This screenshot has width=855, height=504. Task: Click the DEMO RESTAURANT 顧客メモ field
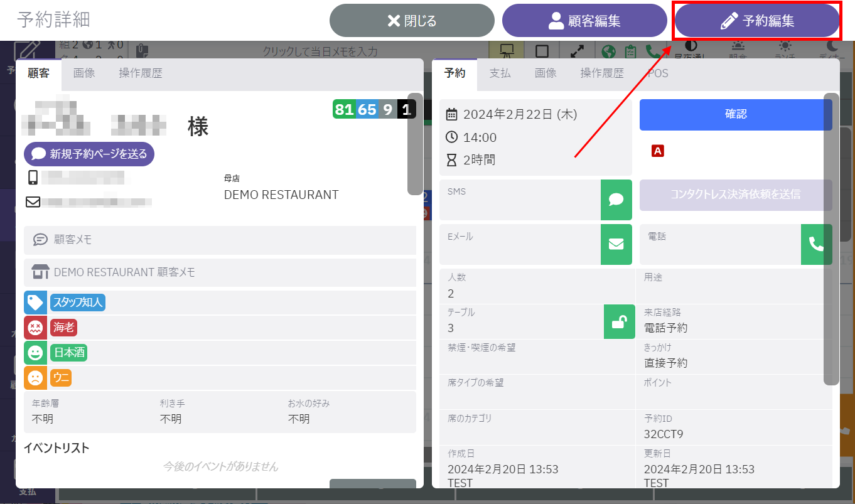click(x=220, y=272)
